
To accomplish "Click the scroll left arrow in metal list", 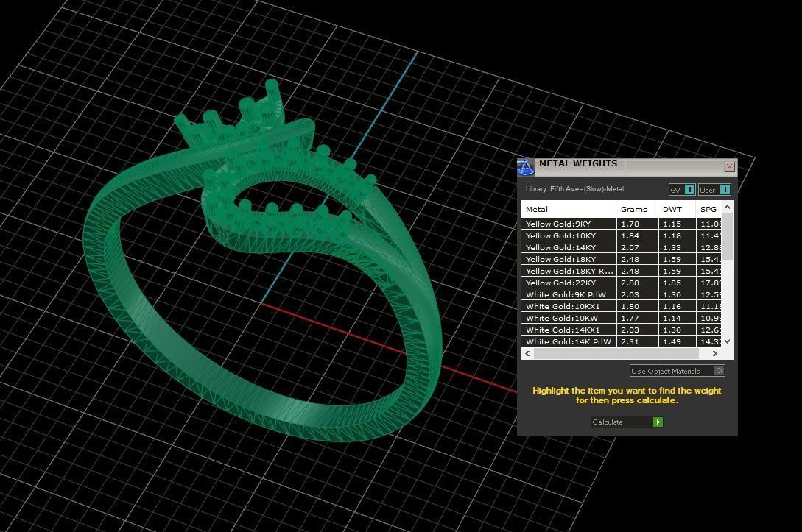I will (527, 353).
